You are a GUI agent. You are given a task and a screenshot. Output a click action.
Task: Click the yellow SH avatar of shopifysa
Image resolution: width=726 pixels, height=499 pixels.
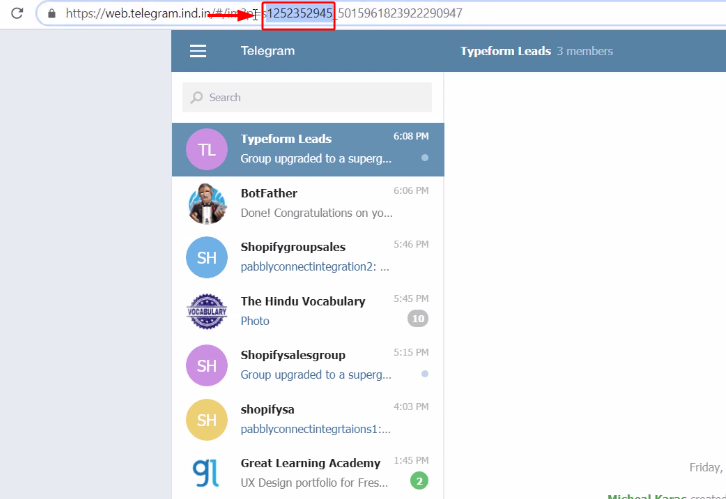[x=207, y=420]
